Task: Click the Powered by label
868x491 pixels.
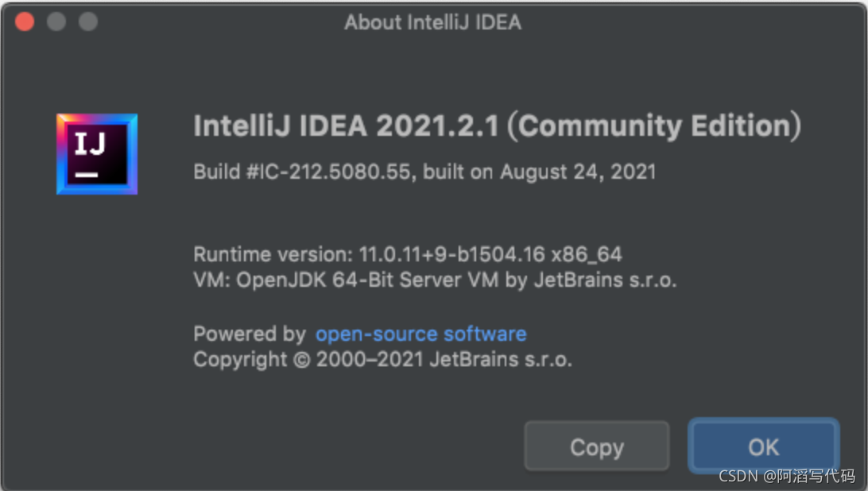Action: pos(249,334)
